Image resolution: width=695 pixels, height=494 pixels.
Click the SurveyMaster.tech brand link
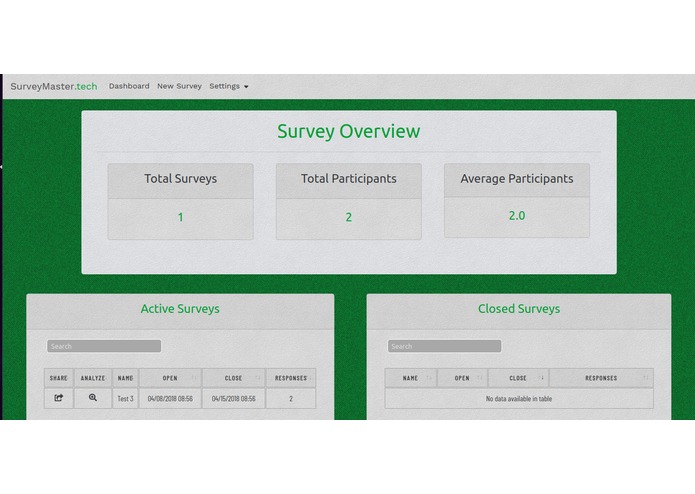tap(54, 86)
